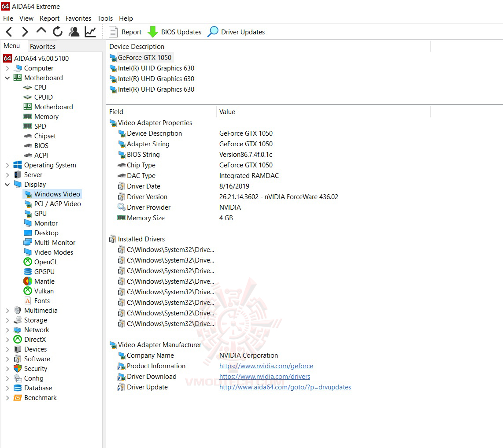Viewport: 503px width, 448px height.
Task: Switch to the Menu tab in sidebar
Action: [12, 46]
